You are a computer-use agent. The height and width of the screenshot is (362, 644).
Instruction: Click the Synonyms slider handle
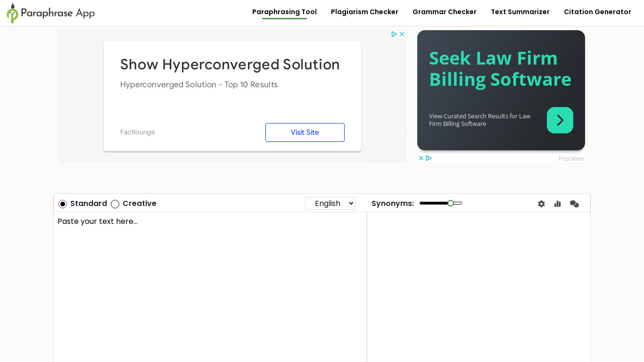pos(451,203)
